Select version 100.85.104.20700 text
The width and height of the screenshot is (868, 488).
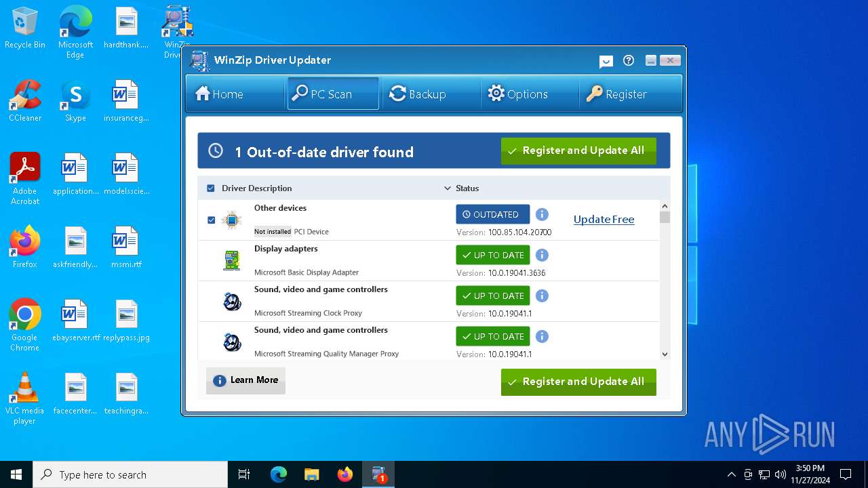[x=519, y=232]
